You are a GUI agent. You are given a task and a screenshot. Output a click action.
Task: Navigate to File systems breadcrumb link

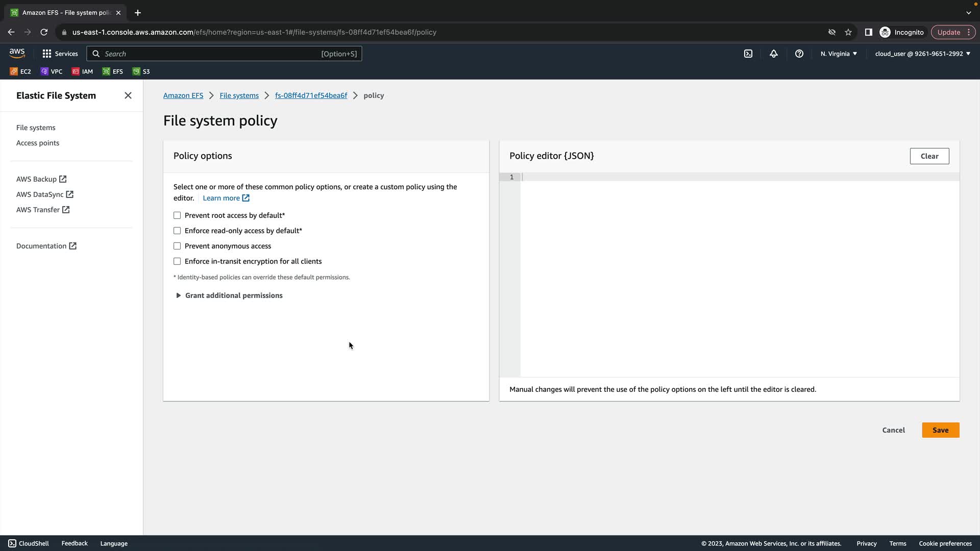239,95
